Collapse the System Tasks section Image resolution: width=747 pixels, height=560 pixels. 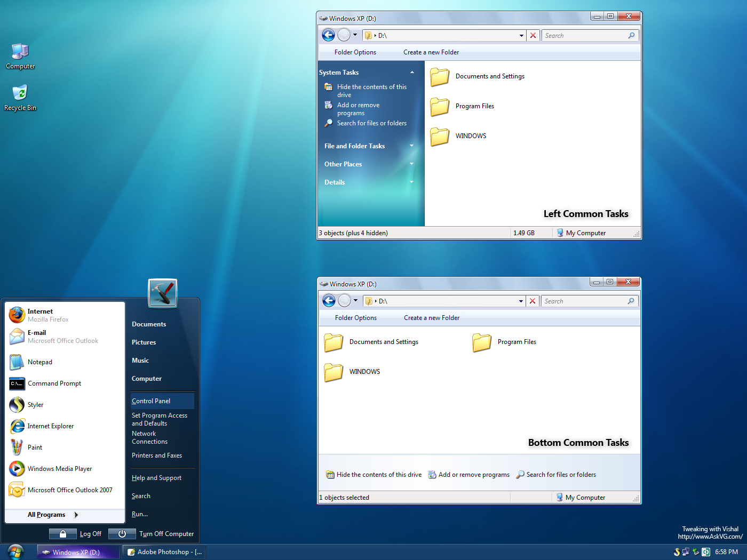pos(411,71)
